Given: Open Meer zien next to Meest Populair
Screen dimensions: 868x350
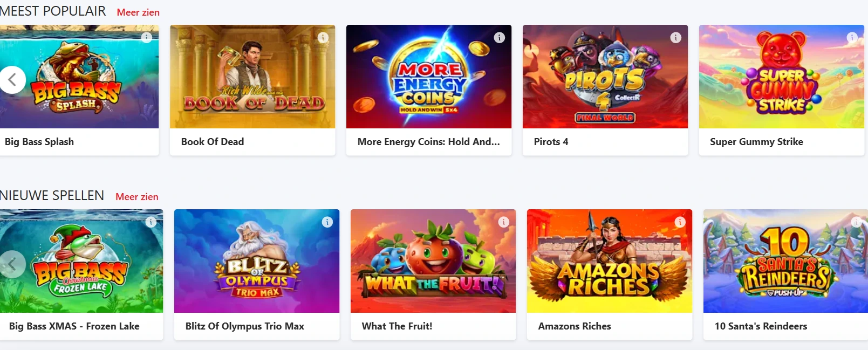Looking at the screenshot, I should pyautogui.click(x=138, y=12).
